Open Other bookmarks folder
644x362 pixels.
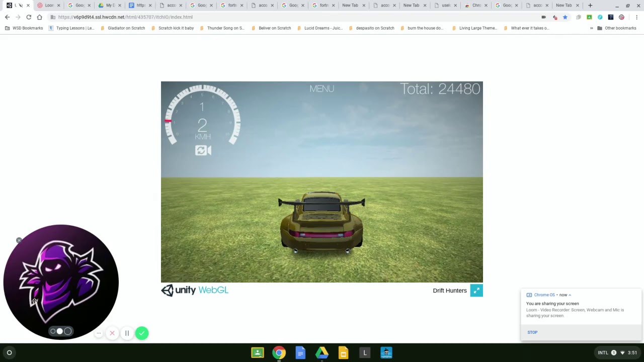[617, 28]
